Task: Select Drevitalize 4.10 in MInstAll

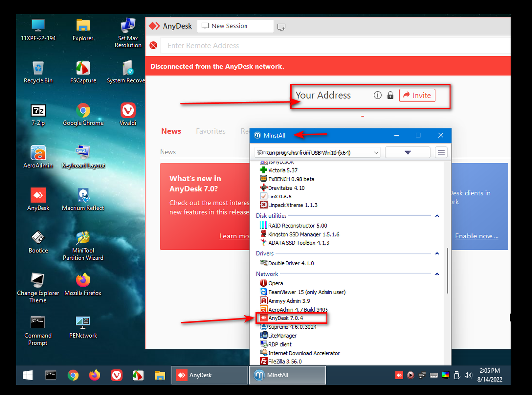Action: click(282, 188)
